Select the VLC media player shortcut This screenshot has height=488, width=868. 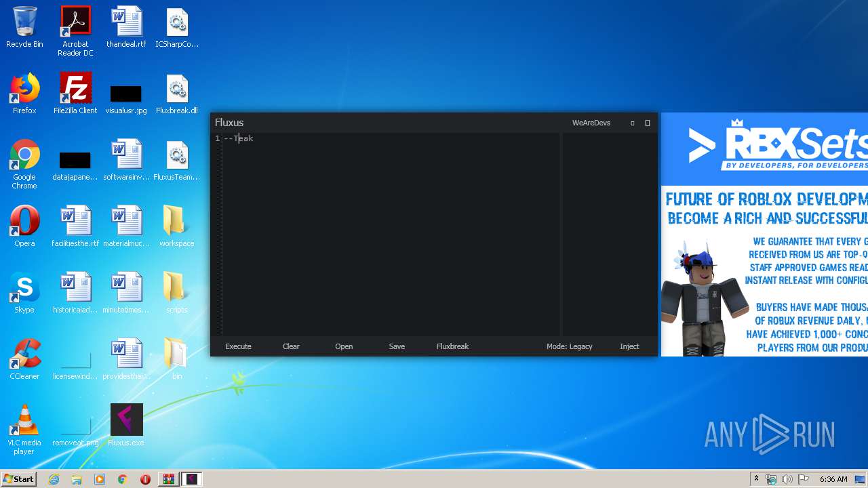pyautogui.click(x=24, y=430)
